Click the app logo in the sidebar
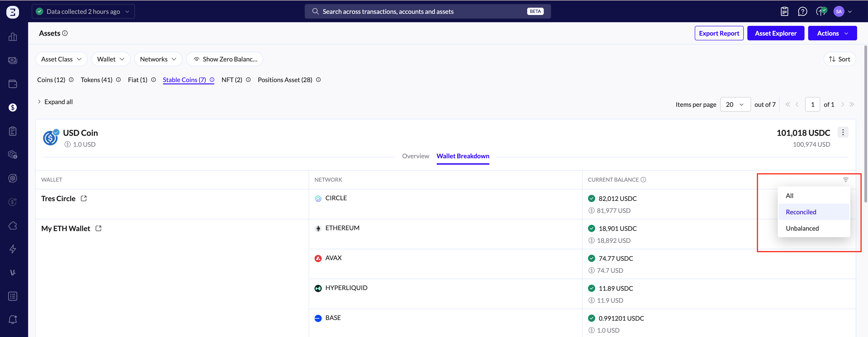 (13, 12)
